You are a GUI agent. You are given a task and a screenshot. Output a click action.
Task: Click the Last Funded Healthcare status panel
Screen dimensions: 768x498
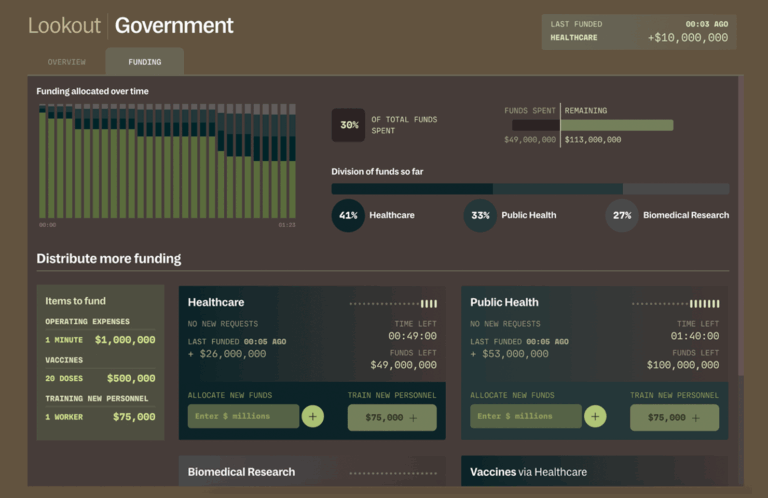639,31
